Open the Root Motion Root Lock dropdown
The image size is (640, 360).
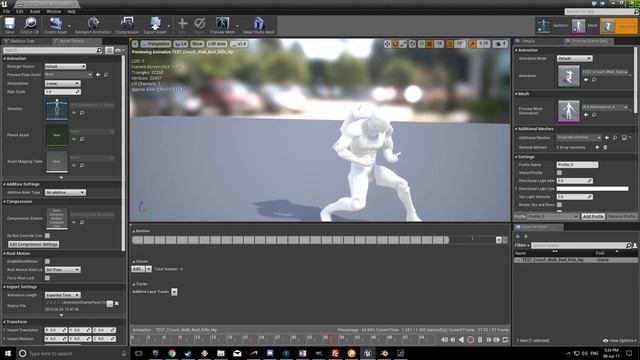point(62,270)
